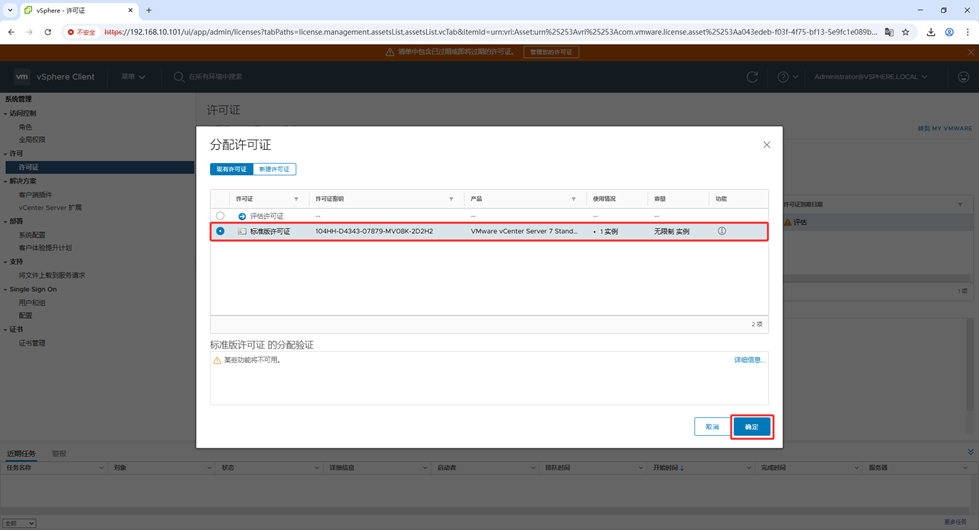Select the 评估许可证 radio button
Image resolution: width=979 pixels, height=530 pixels.
pos(220,216)
